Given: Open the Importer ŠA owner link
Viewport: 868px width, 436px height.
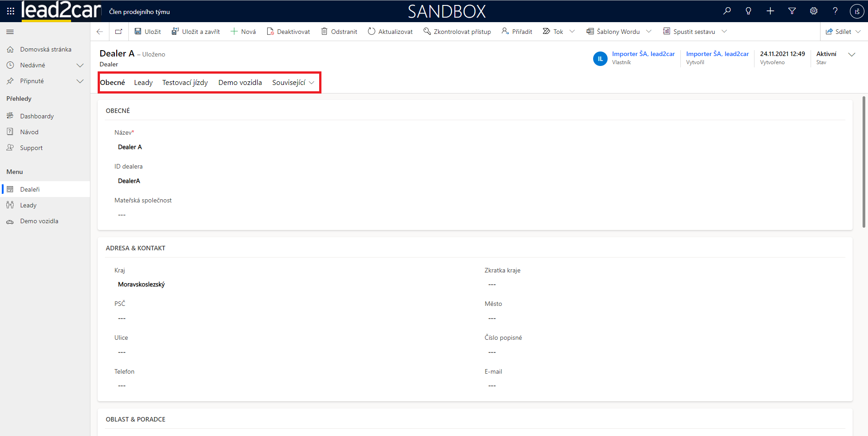Looking at the screenshot, I should pyautogui.click(x=643, y=54).
